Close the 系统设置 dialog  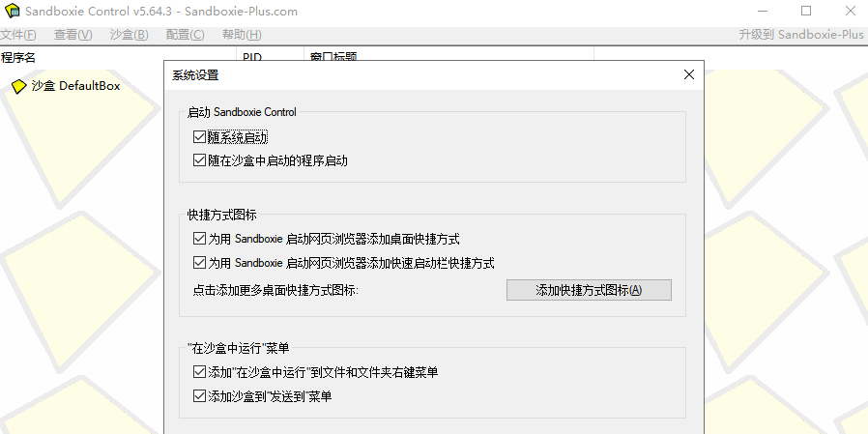pos(688,74)
